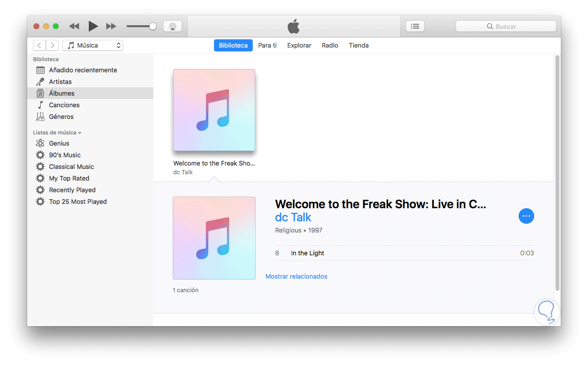This screenshot has height=365, width=588.
Task: Click the Buscar search field
Action: (506, 26)
